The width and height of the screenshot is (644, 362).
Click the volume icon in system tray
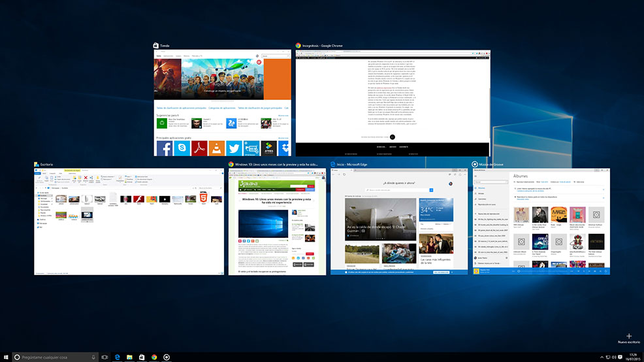tap(614, 357)
